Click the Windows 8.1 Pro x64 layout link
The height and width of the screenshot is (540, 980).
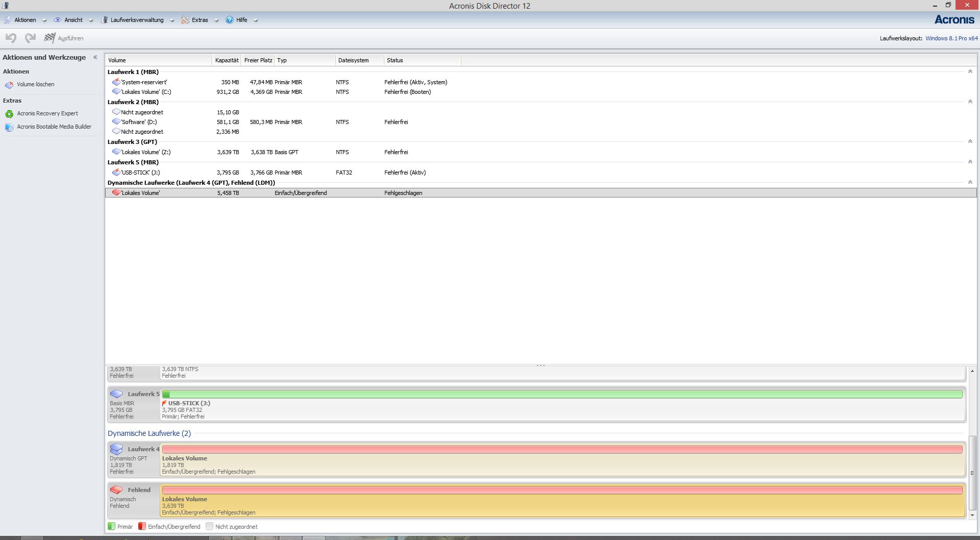951,38
